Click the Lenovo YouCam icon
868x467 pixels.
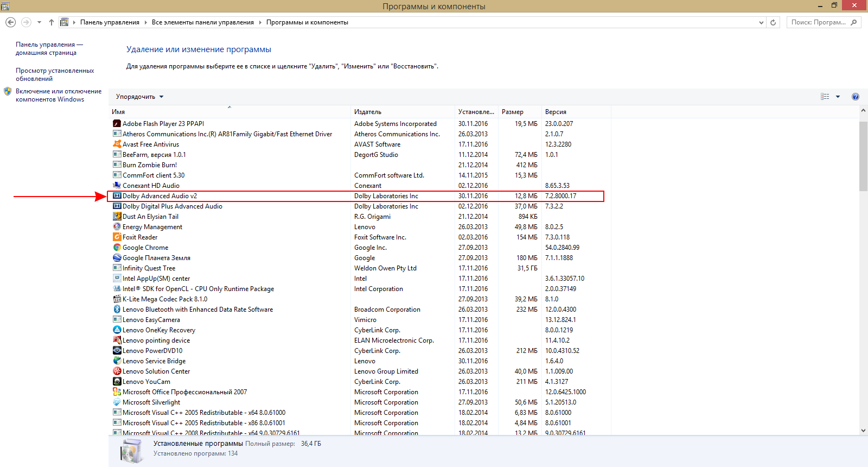(117, 382)
